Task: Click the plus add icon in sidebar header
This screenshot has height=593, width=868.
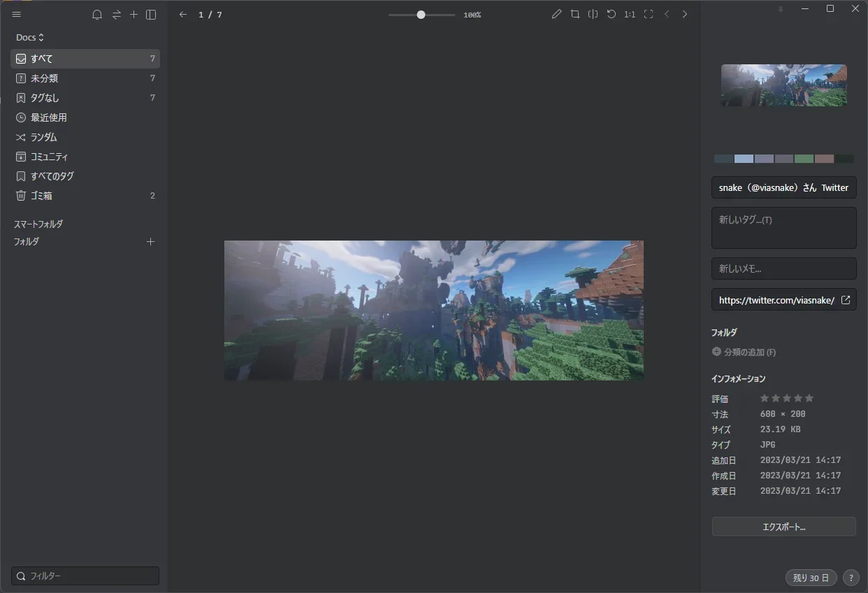Action: (x=134, y=15)
